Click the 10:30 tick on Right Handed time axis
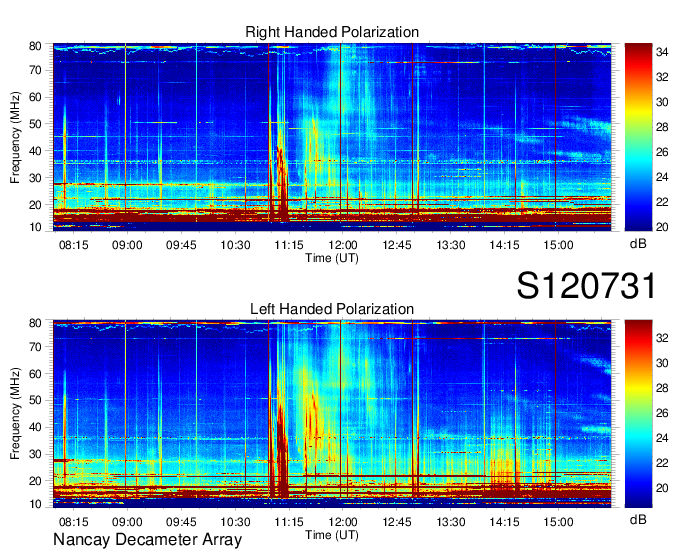The image size is (680, 552). pyautogui.click(x=235, y=245)
